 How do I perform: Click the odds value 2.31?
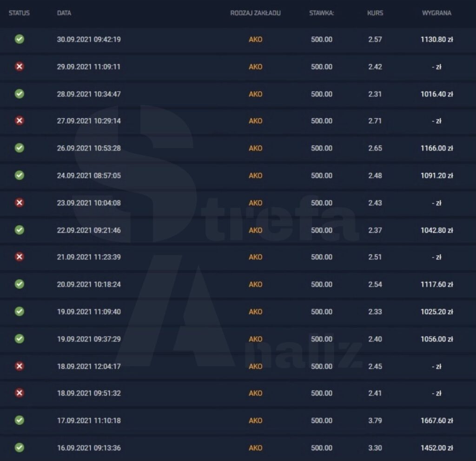pyautogui.click(x=375, y=94)
